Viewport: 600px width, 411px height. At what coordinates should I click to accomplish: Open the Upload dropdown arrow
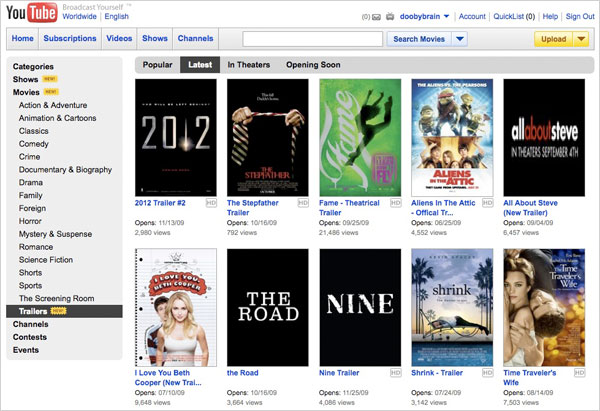coord(581,39)
